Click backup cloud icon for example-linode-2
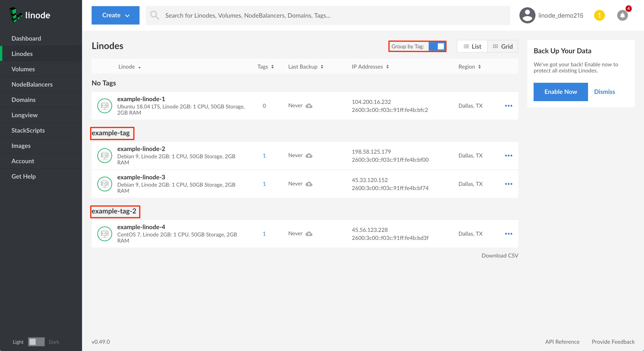The height and width of the screenshot is (351, 644). pos(309,156)
